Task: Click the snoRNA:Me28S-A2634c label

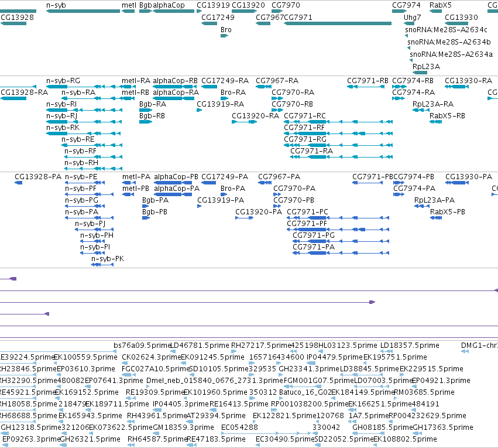Action: coord(446,30)
